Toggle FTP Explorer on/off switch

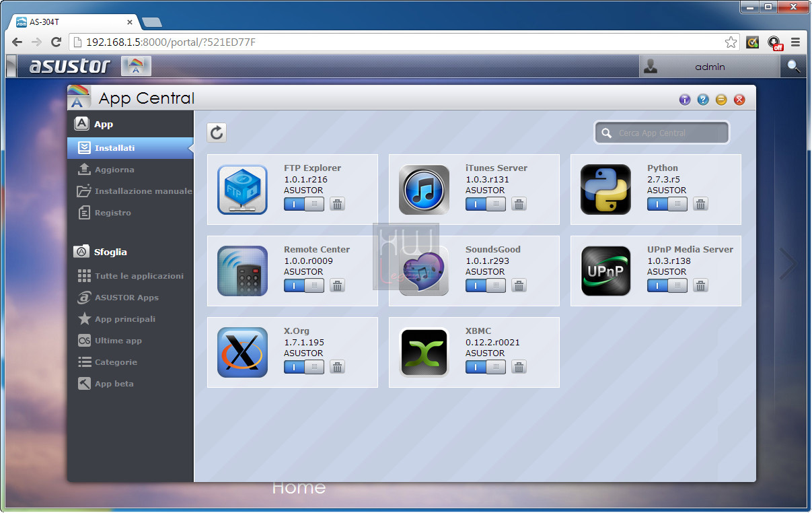[304, 204]
